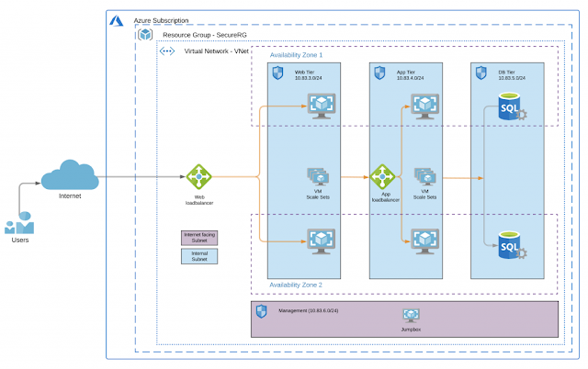Click the App Tier shield icon
The image size is (588, 369).
click(379, 73)
